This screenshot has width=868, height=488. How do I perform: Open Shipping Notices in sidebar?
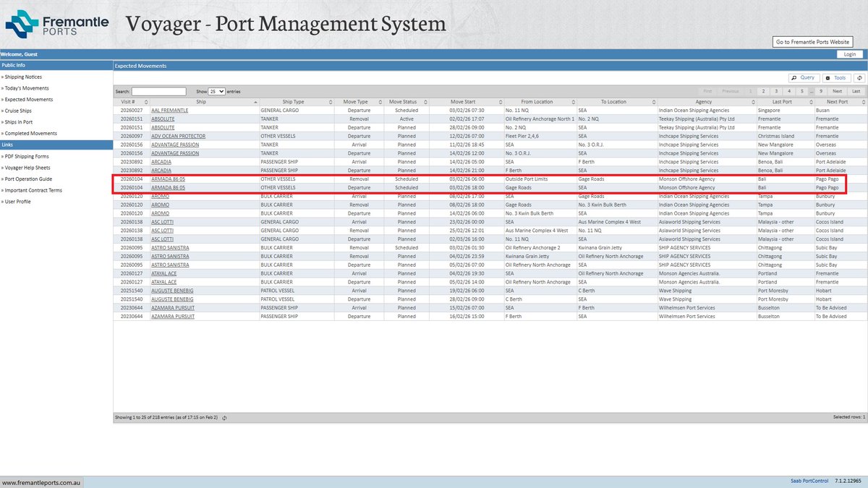click(x=23, y=76)
